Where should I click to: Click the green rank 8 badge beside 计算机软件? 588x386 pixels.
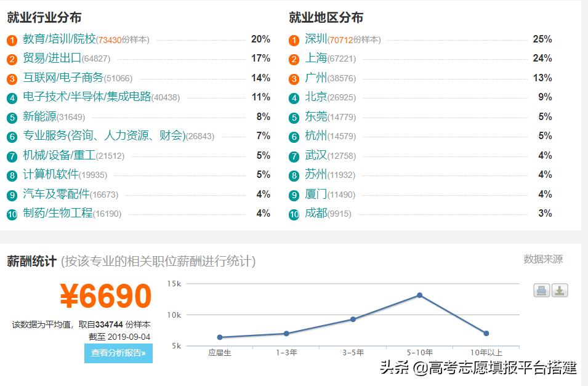coord(12,176)
